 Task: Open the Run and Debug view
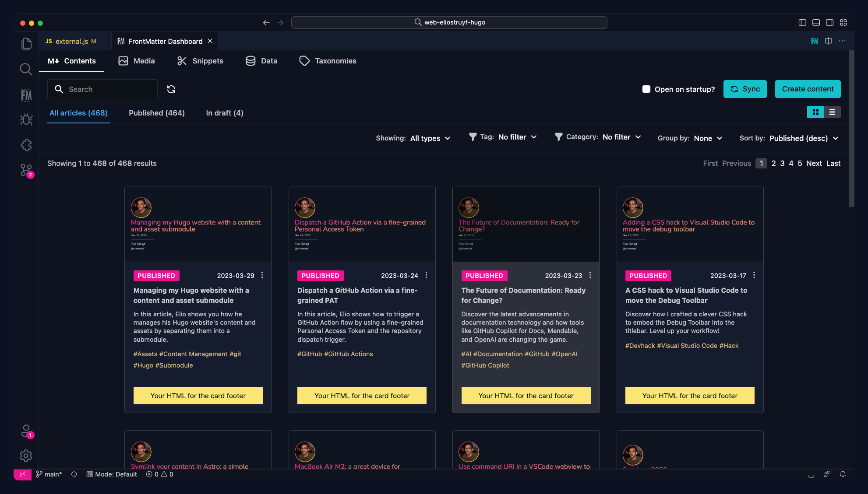26,119
